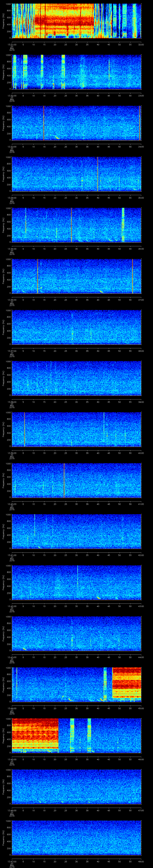153x868 pixels.
Task: Click the 40:00 end label of the 13:39 panel
Action: 141,453
